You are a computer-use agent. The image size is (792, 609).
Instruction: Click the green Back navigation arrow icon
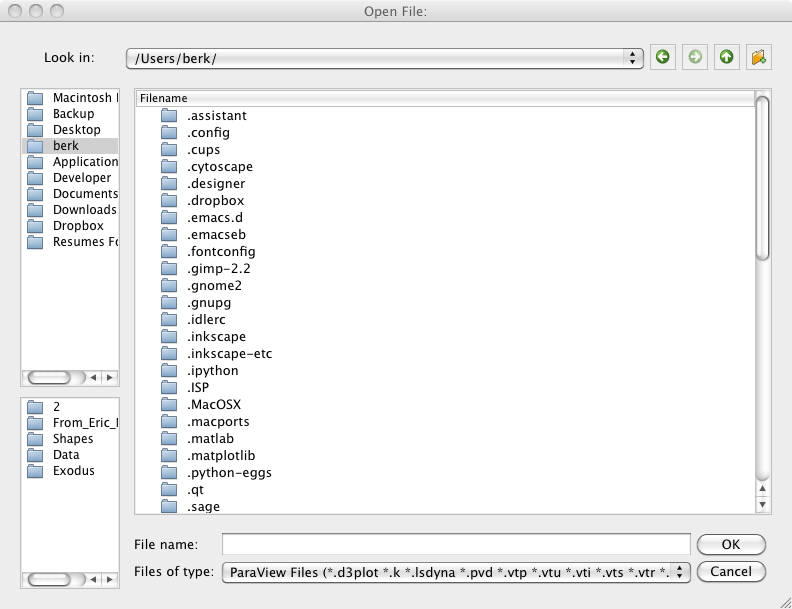[662, 57]
